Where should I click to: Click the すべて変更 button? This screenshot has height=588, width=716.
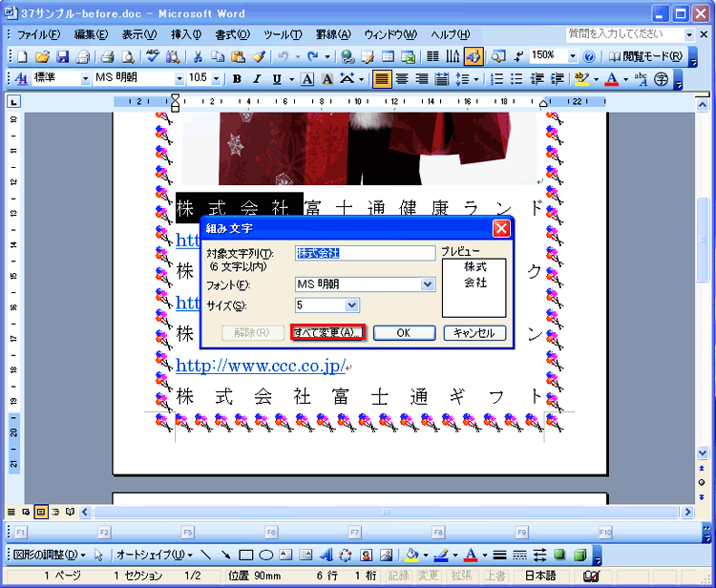327,332
